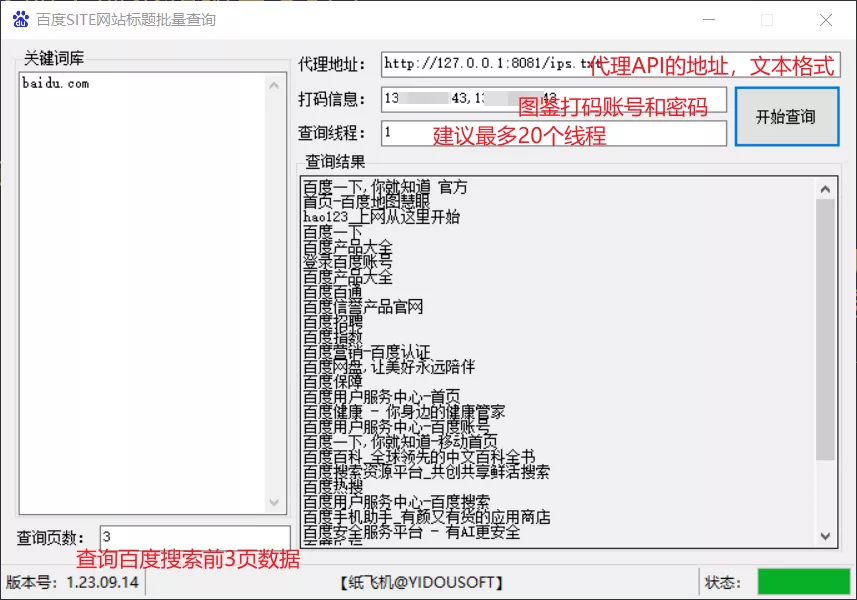The width and height of the screenshot is (857, 600).
Task: Click result line 百度用户服务中心-百度账号
Action: 397,427
